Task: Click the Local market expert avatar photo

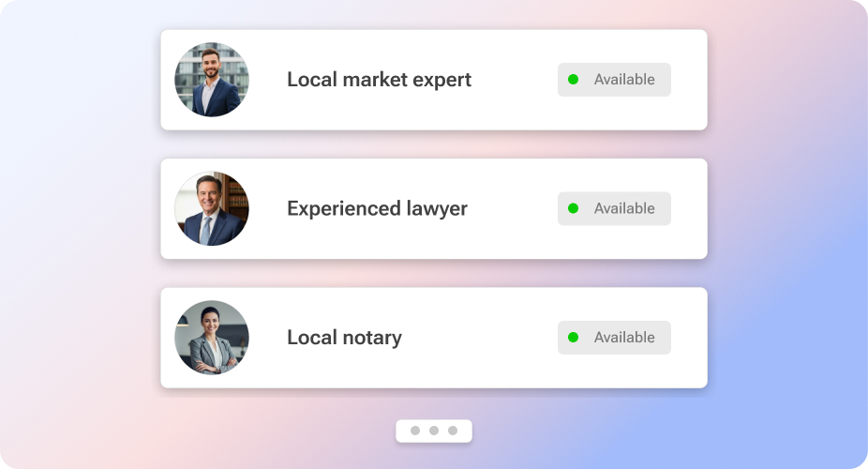Action: [x=212, y=80]
